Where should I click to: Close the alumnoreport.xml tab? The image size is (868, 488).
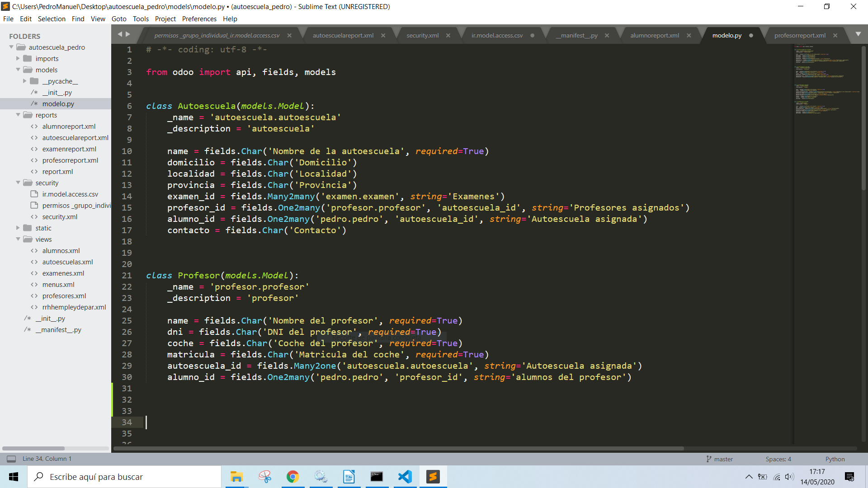(689, 35)
